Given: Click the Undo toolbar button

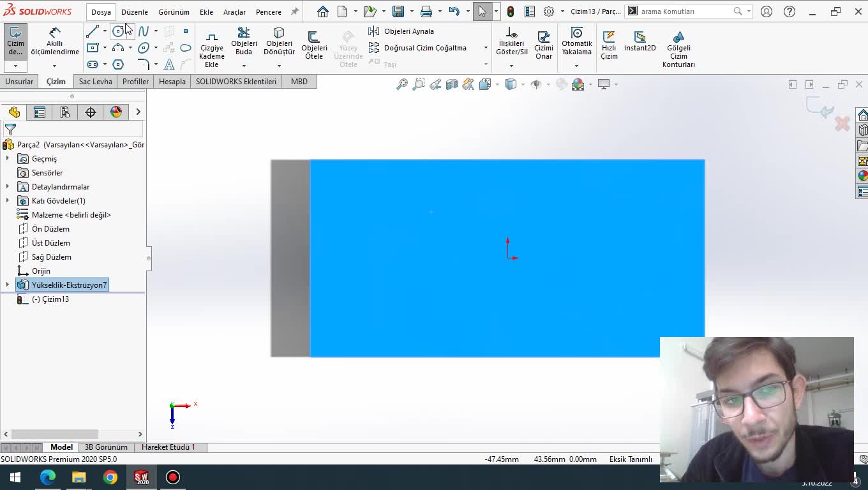Looking at the screenshot, I should 454,11.
